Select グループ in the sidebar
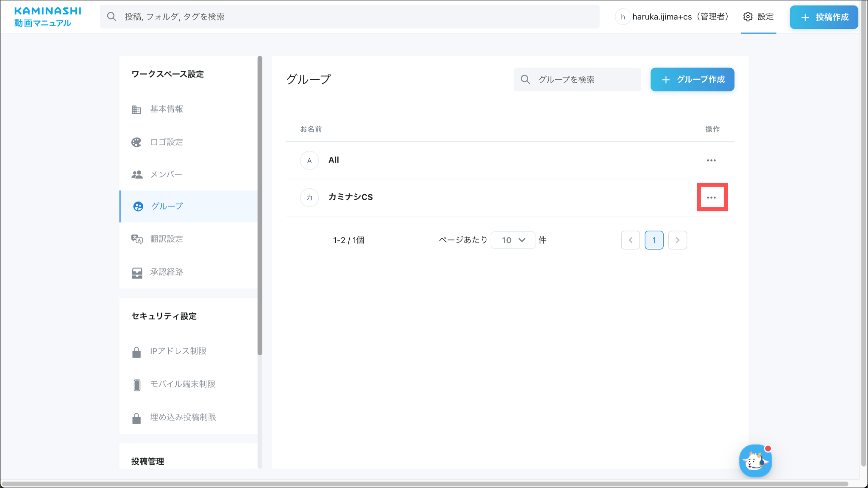Viewport: 868px width, 488px height. click(x=167, y=206)
